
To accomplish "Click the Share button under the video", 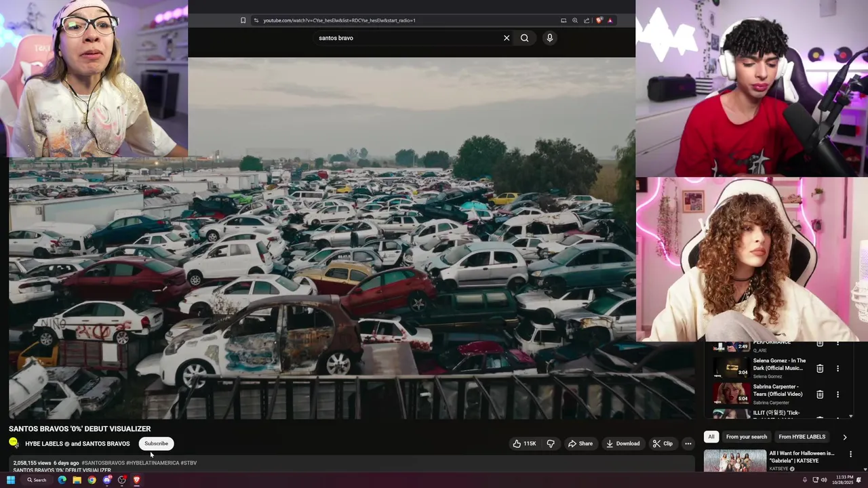I will click(580, 443).
